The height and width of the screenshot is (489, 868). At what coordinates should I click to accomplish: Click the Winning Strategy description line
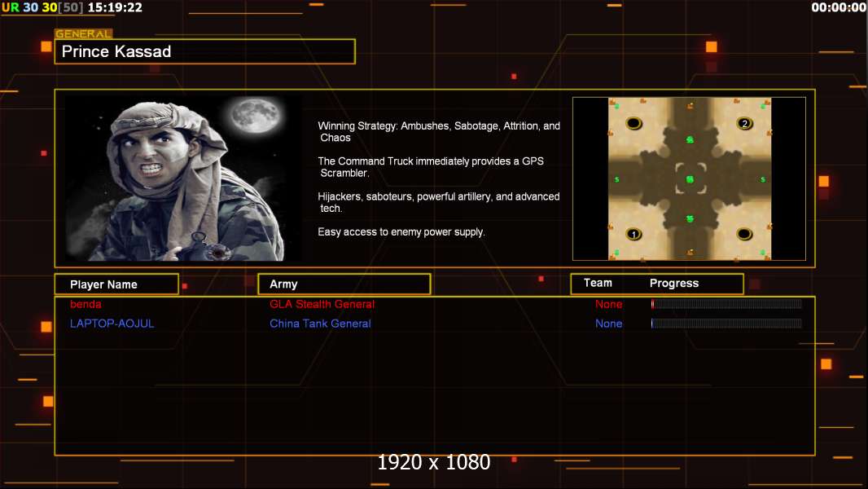(439, 132)
